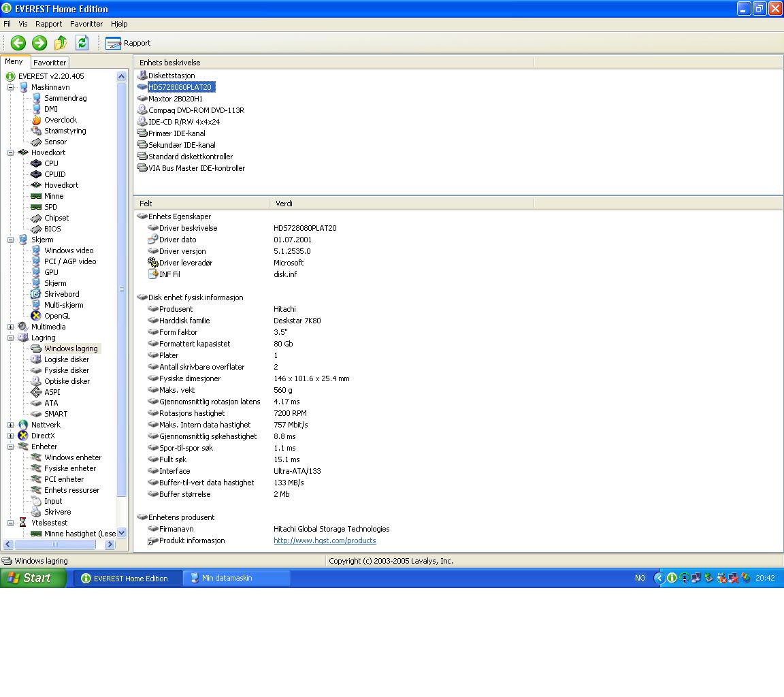Screen dimensions: 784x697
Task: Switch to the Favoritter tab
Action: point(50,63)
